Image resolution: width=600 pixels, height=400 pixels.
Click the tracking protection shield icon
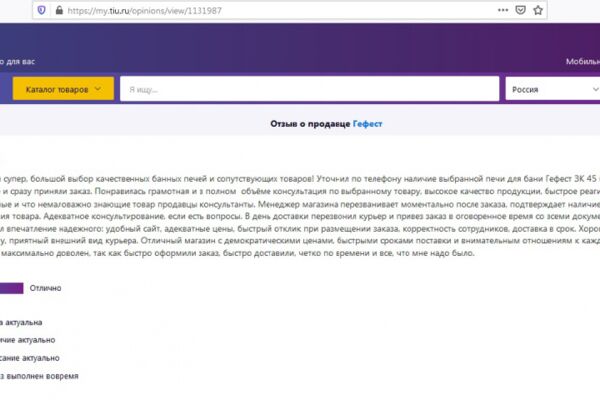(41, 10)
